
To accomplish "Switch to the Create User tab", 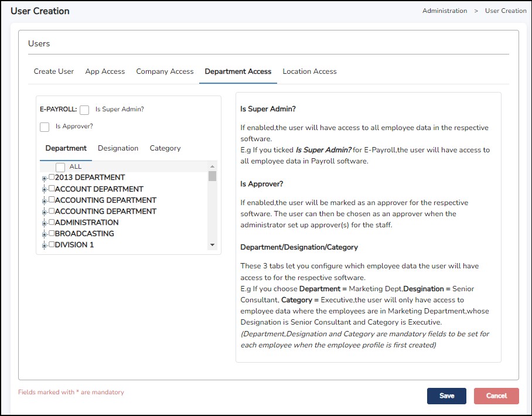I will (54, 71).
